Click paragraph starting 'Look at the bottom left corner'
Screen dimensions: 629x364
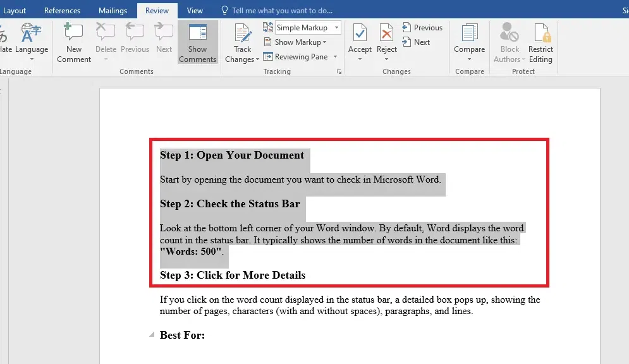[x=342, y=240]
